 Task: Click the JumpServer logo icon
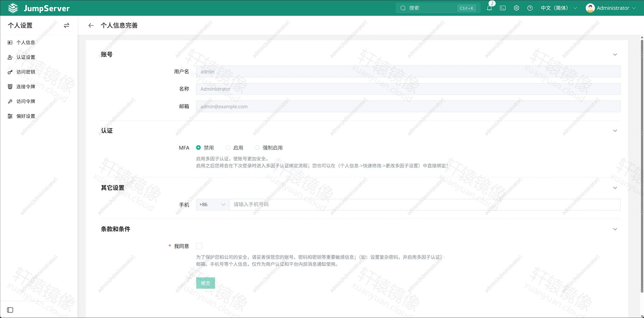pos(13,8)
